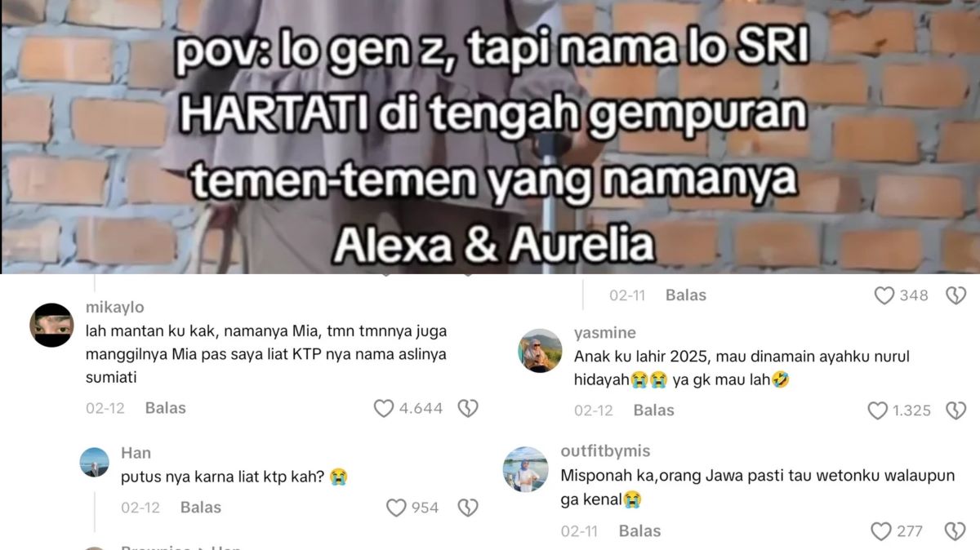Like yasmine's comment with 1.325 likes

(878, 410)
